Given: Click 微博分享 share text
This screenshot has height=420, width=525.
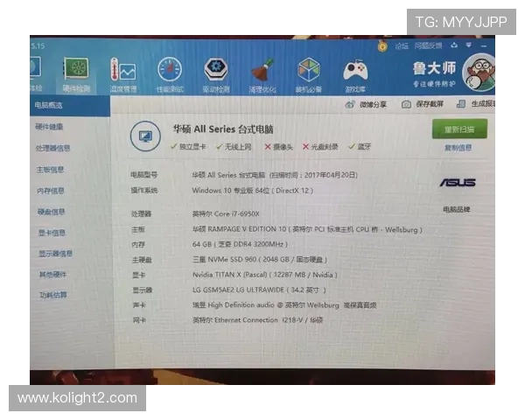Looking at the screenshot, I should [374, 105].
